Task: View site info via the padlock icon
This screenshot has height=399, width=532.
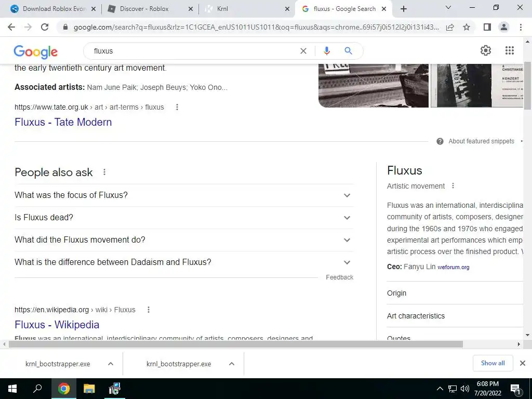Action: pyautogui.click(x=65, y=27)
